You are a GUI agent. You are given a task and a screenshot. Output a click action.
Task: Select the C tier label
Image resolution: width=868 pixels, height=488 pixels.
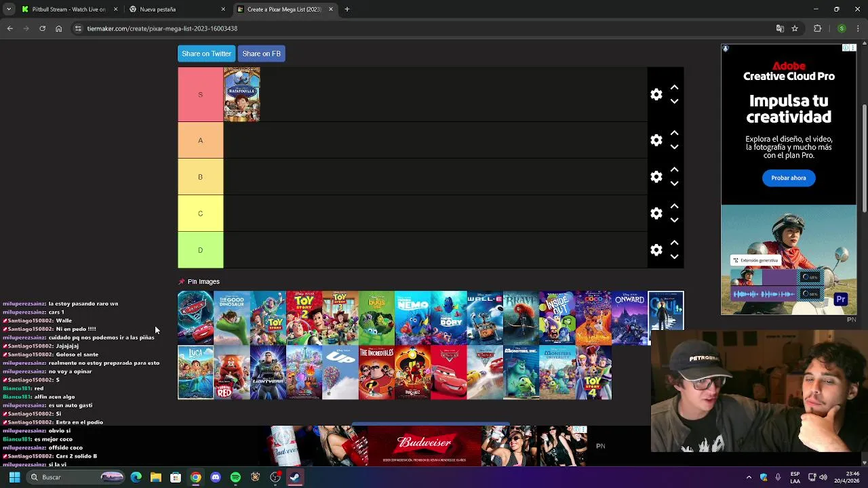(x=200, y=213)
